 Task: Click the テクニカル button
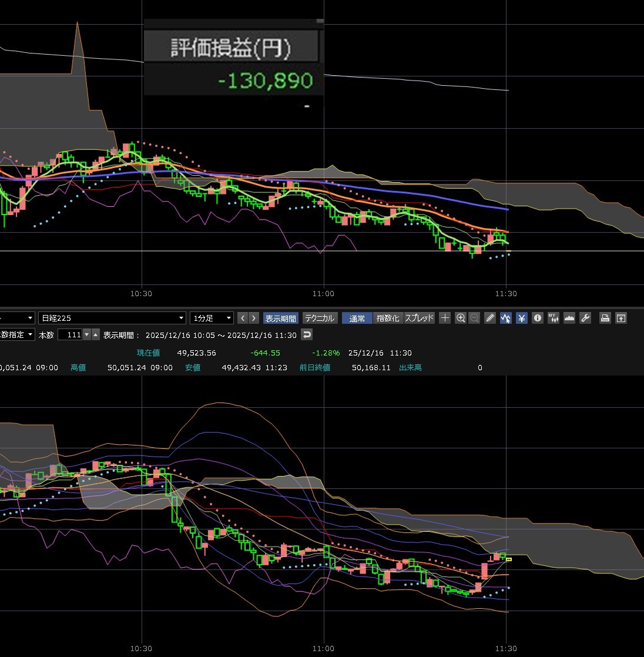point(320,318)
